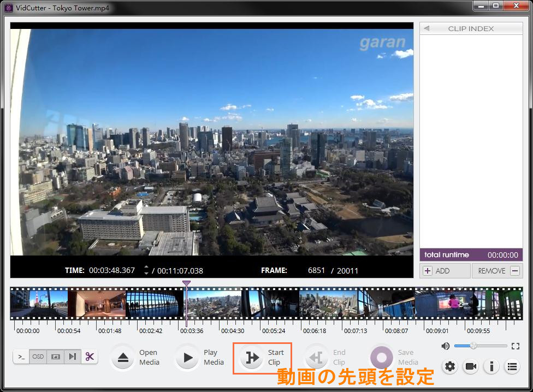
Task: Toggle the OSD button
Action: 38,357
